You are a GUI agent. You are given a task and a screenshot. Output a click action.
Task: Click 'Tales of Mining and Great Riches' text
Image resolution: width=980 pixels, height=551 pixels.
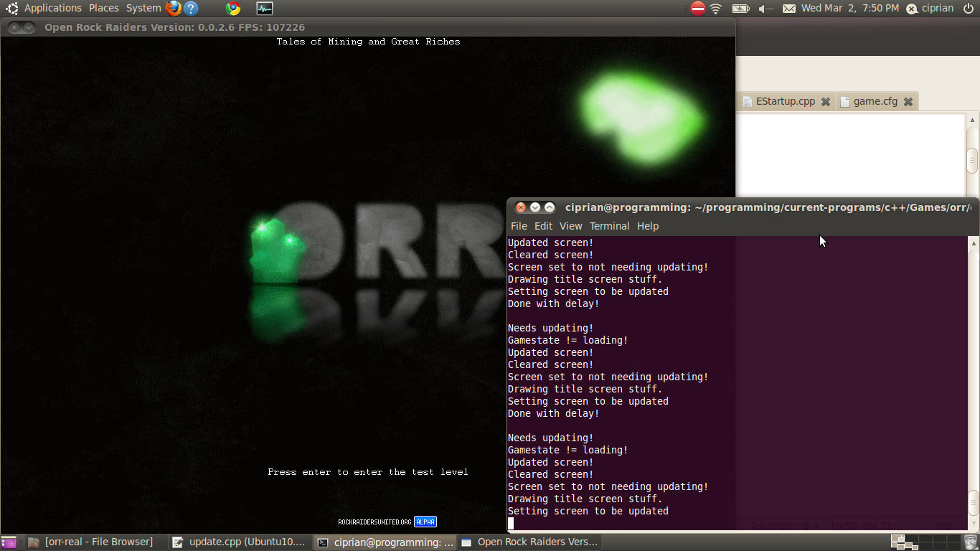pos(368,42)
